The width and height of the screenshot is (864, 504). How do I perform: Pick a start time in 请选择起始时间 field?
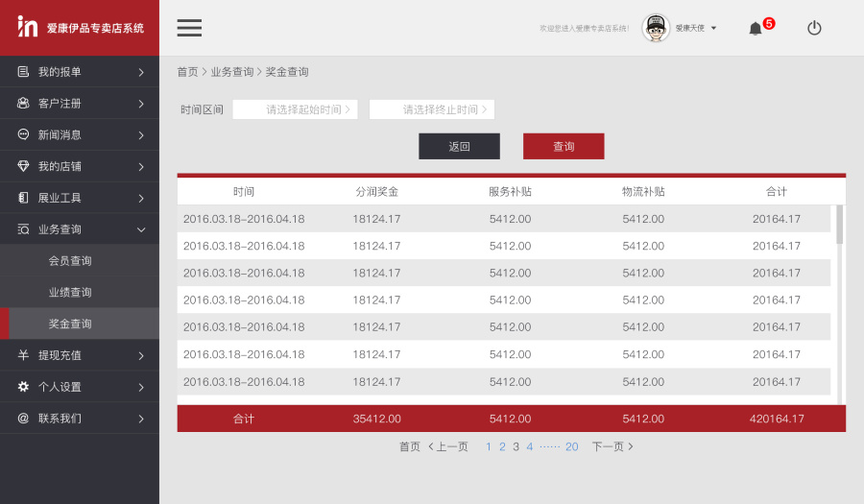pos(295,109)
